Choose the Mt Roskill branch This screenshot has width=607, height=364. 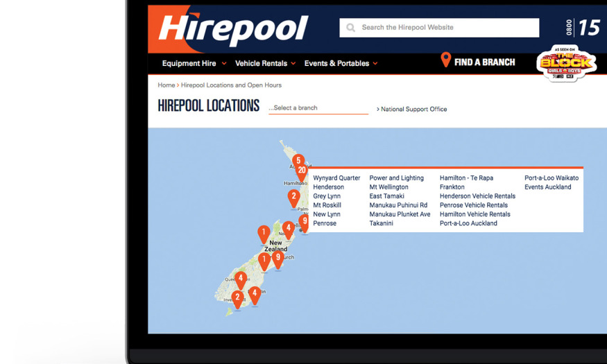[x=327, y=205]
